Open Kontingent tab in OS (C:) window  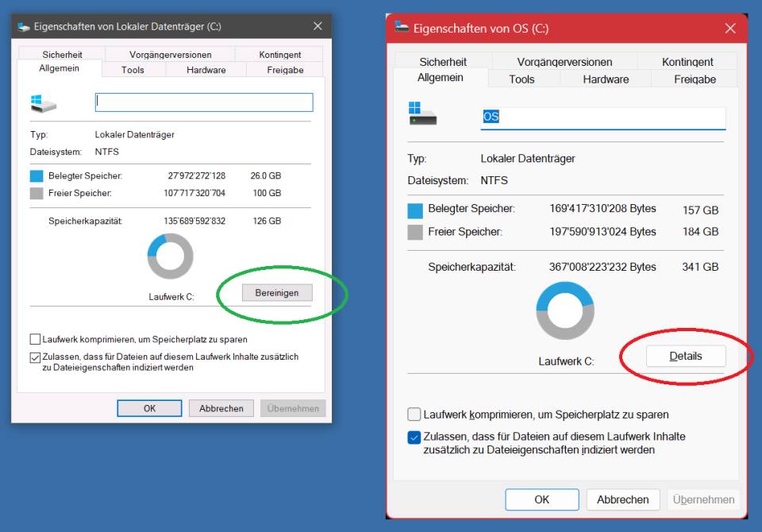click(x=687, y=62)
